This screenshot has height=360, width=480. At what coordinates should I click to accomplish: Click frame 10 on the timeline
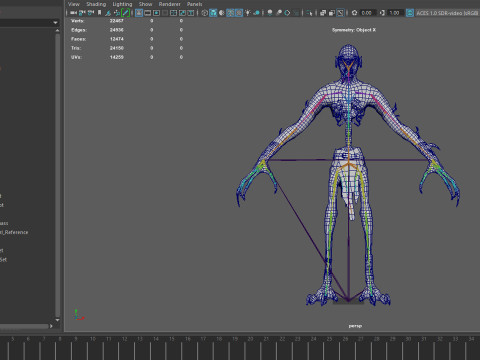93,339
